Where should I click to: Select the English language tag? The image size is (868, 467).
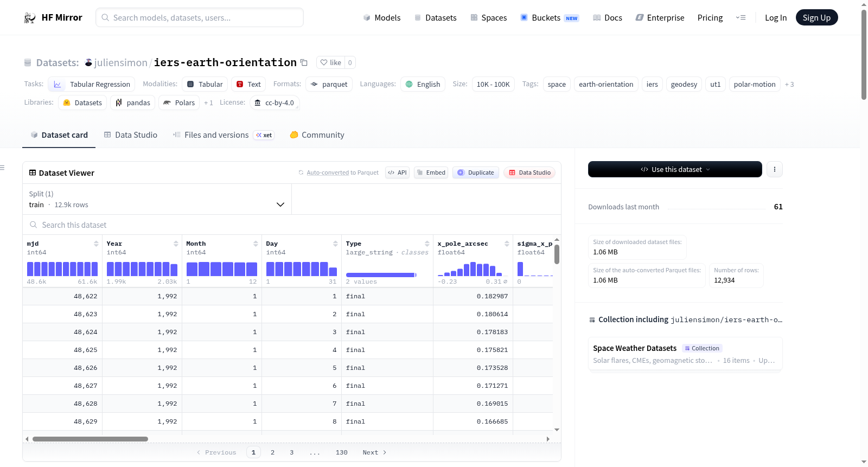point(423,84)
